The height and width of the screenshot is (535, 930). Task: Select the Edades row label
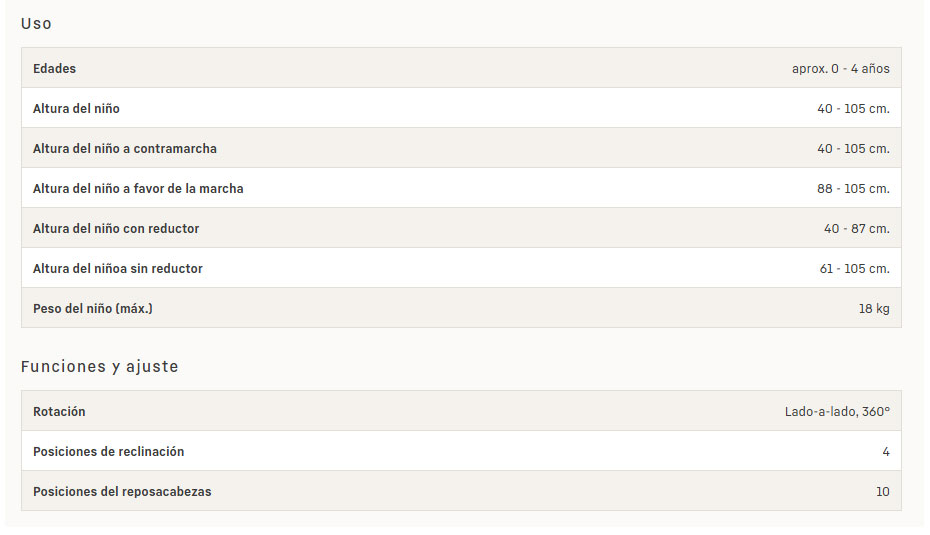click(55, 69)
